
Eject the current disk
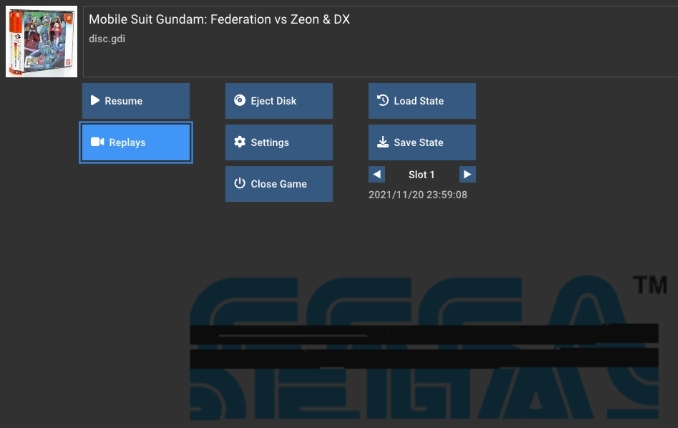click(x=279, y=101)
